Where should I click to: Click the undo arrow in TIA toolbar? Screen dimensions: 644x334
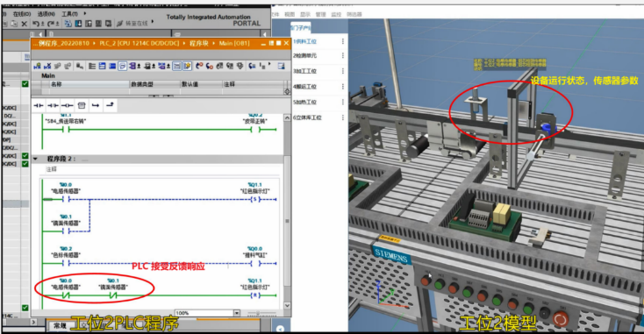tap(36, 24)
